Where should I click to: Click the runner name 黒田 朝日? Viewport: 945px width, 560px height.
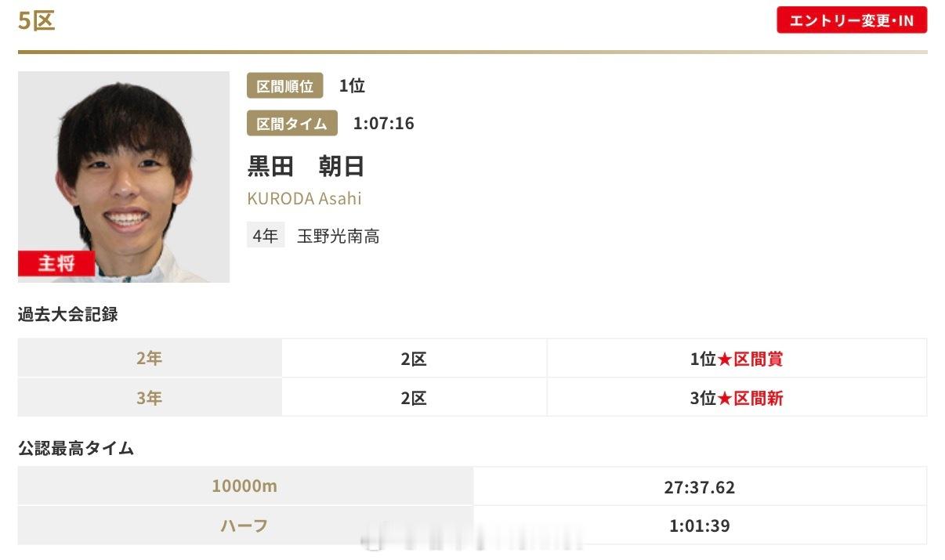pyautogui.click(x=306, y=166)
